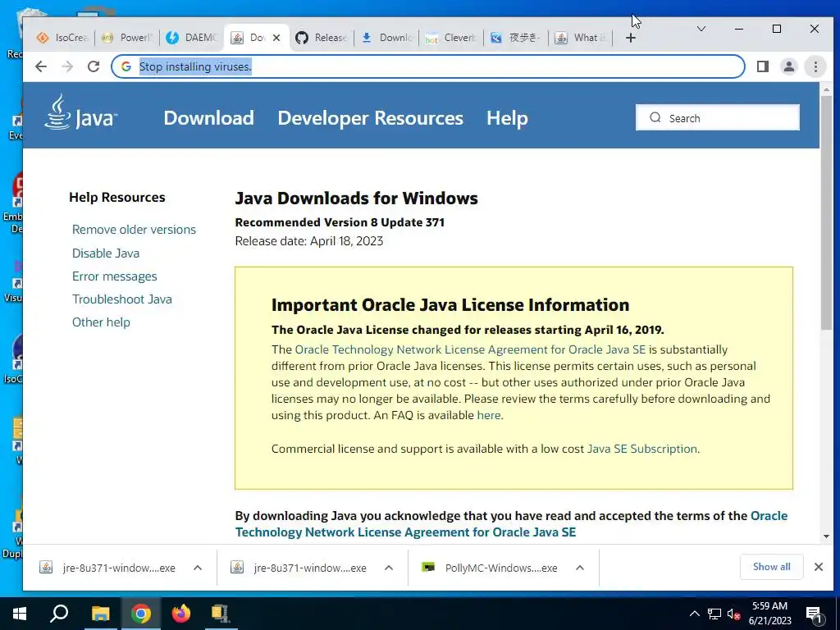Open Chrome side panel icon
Viewport: 840px width, 630px height.
tap(763, 66)
